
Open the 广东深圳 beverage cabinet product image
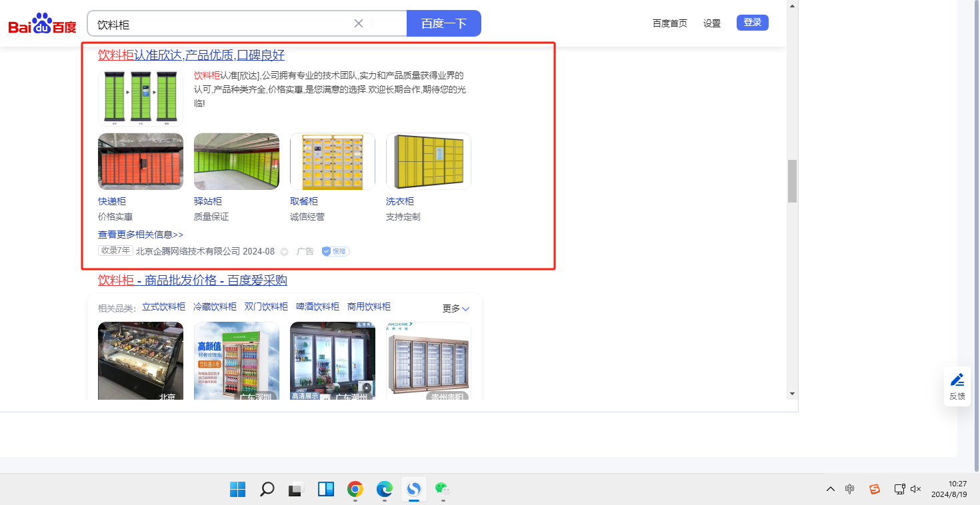[237, 361]
